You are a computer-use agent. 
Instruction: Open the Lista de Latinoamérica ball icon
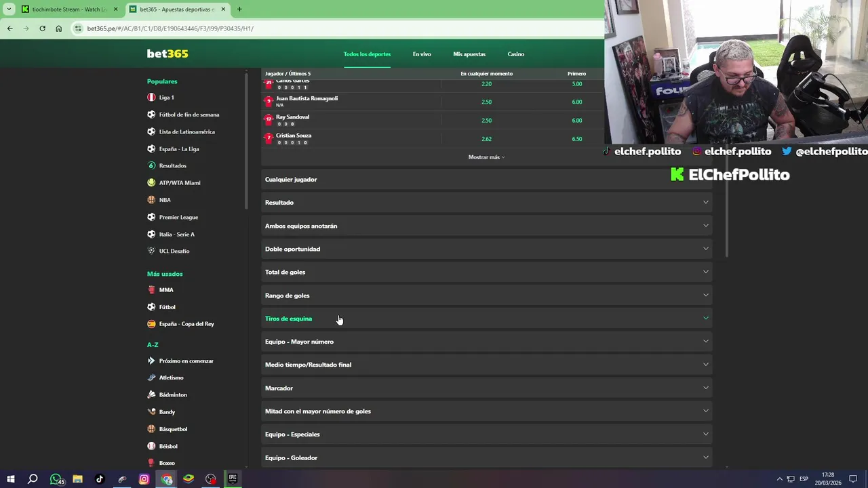pos(151,131)
